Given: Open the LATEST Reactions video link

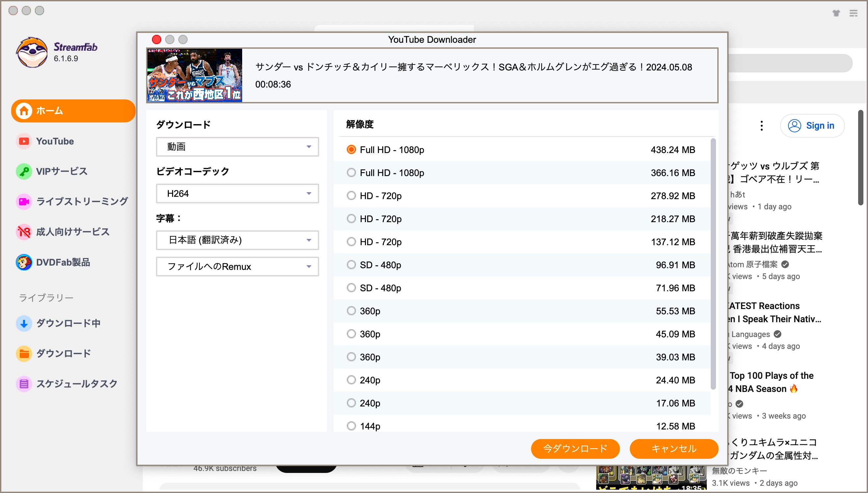Looking at the screenshot, I should coord(775,313).
